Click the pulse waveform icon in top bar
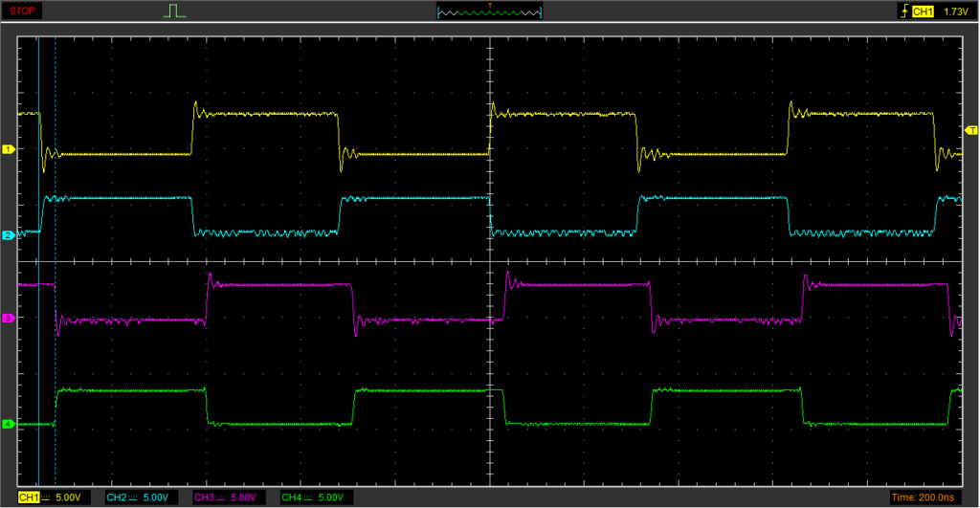Viewport: 980px width, 508px height. click(173, 11)
